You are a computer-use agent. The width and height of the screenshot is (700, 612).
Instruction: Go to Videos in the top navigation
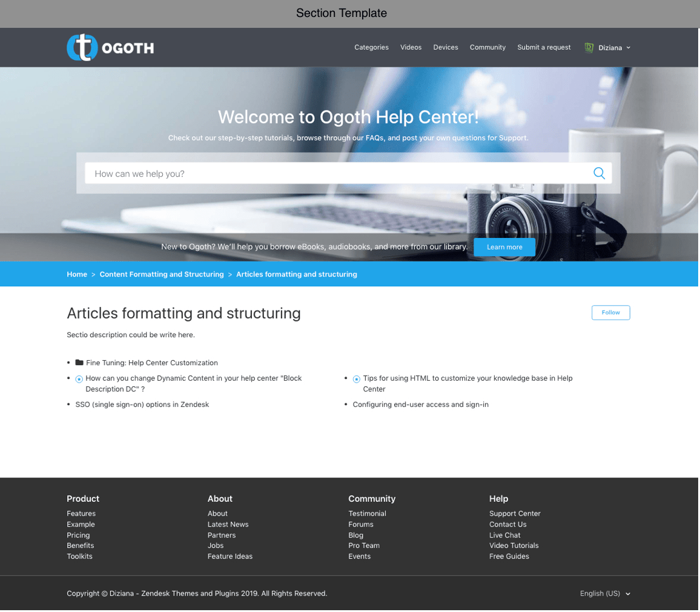click(x=411, y=47)
